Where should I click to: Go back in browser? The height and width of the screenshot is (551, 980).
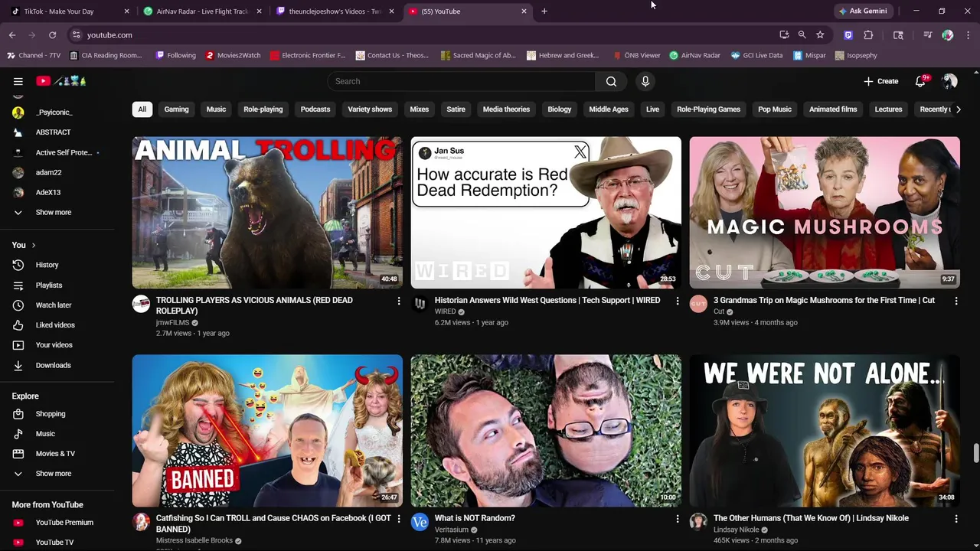pos(12,35)
